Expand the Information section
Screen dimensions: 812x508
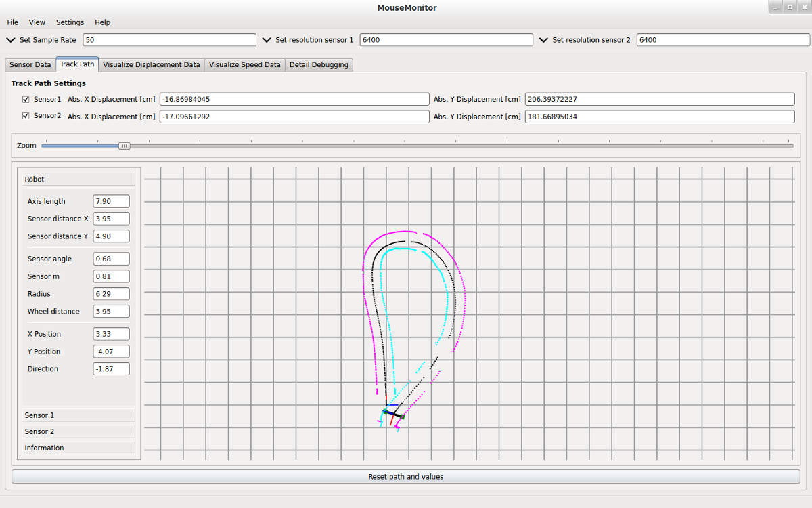coord(78,448)
